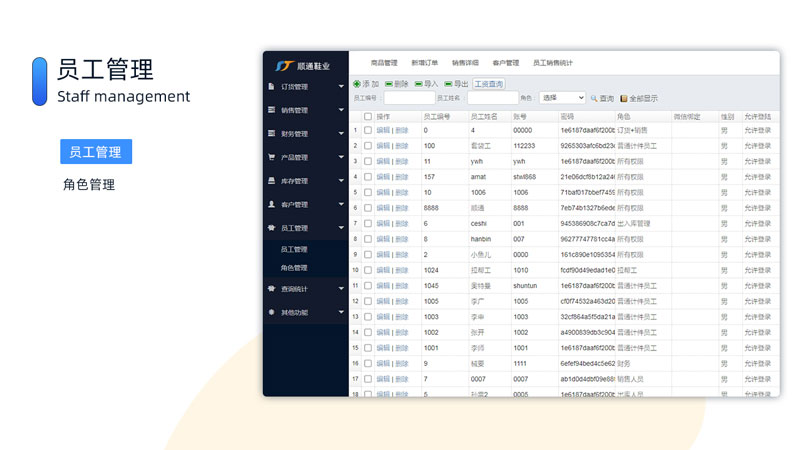Expand the 订货管理 sidebar menu arrow

(x=341, y=87)
